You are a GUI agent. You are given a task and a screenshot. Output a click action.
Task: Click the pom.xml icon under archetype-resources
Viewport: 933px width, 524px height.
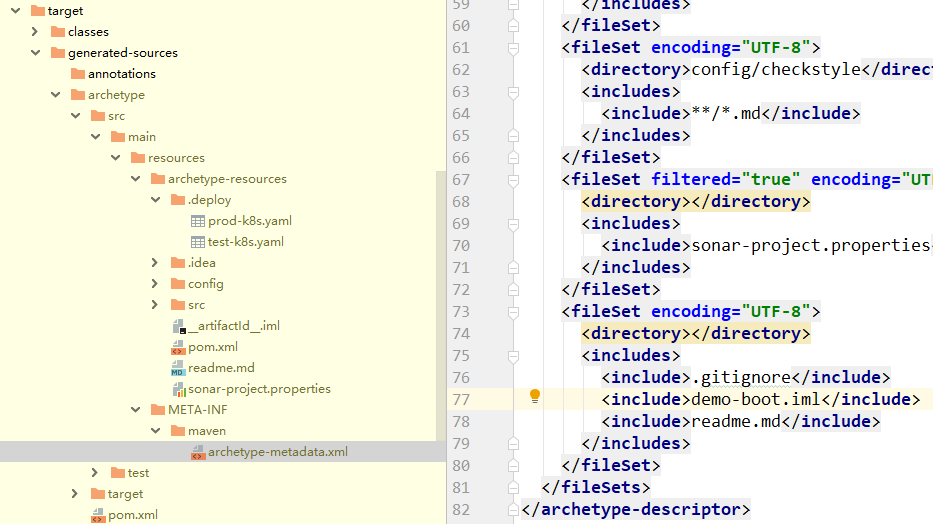point(178,347)
